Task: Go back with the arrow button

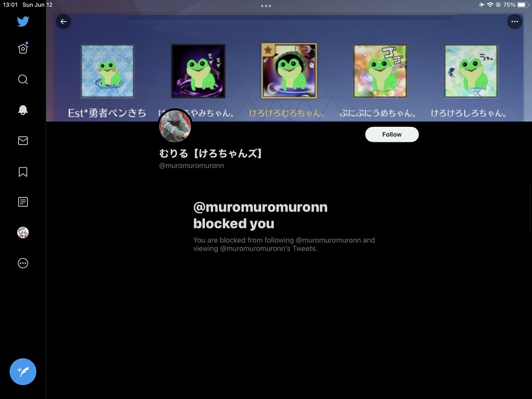Action: (x=63, y=21)
